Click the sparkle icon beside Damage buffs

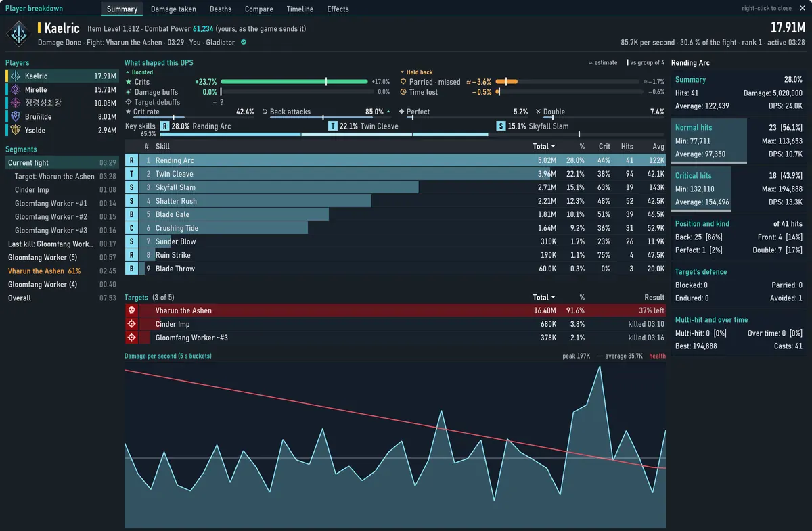pyautogui.click(x=129, y=92)
